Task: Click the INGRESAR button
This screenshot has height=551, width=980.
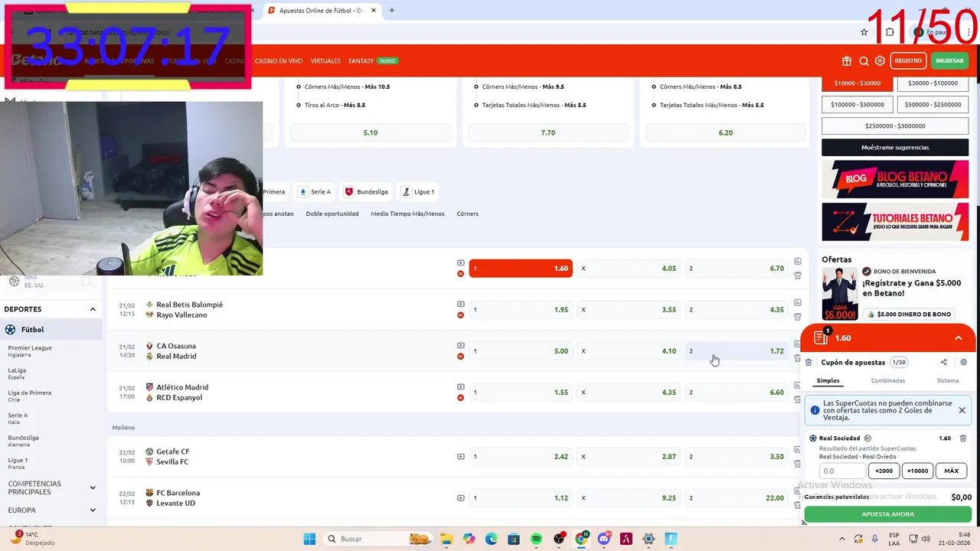Action: (949, 61)
